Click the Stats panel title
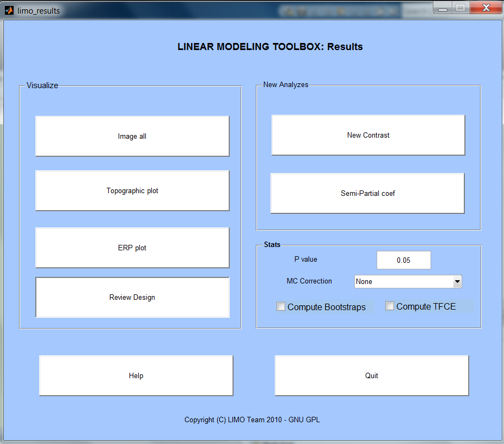This screenshot has width=504, height=444. [x=272, y=244]
